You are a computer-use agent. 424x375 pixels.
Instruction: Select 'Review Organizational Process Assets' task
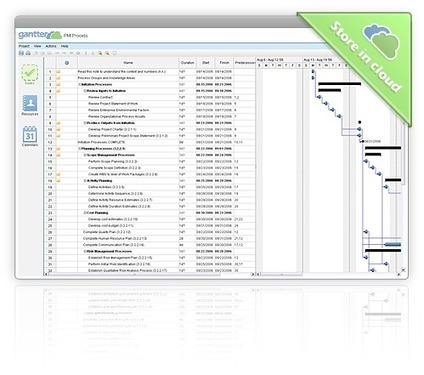tap(117, 117)
